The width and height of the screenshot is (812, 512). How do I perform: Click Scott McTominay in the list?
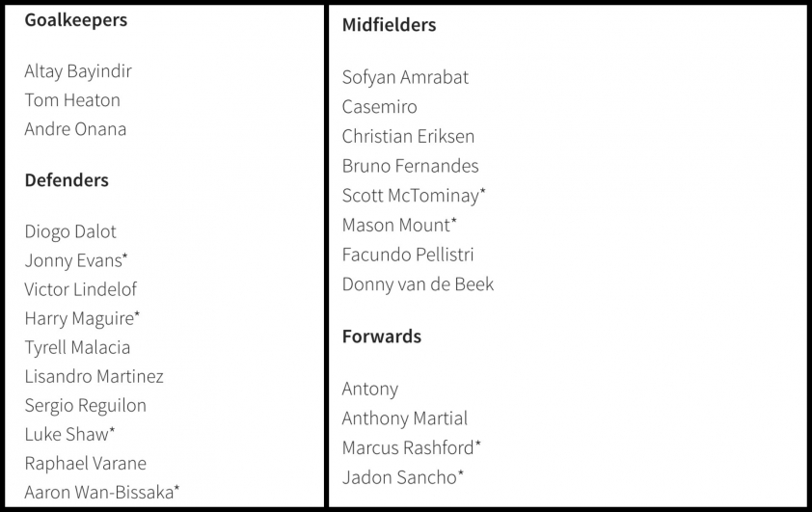(x=414, y=196)
